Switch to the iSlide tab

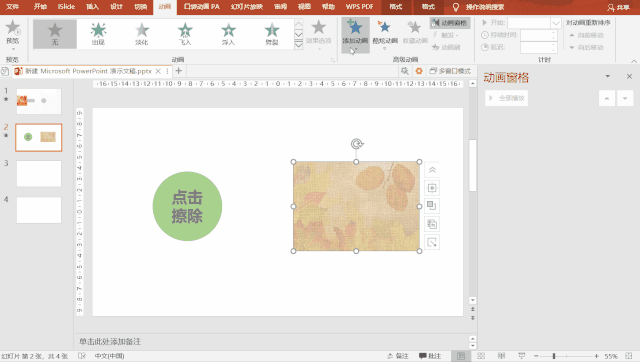[66, 7]
